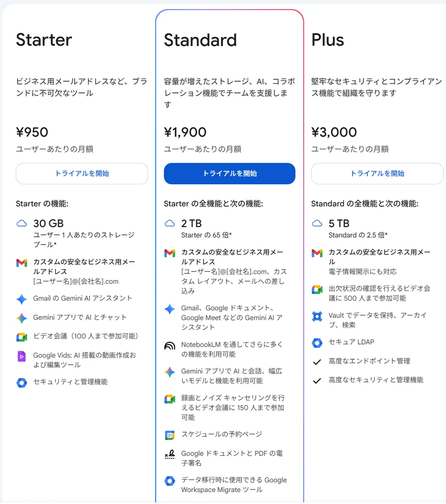446x504 pixels.
Task: Click Starter plan security admin icon
Action: [x=22, y=383]
